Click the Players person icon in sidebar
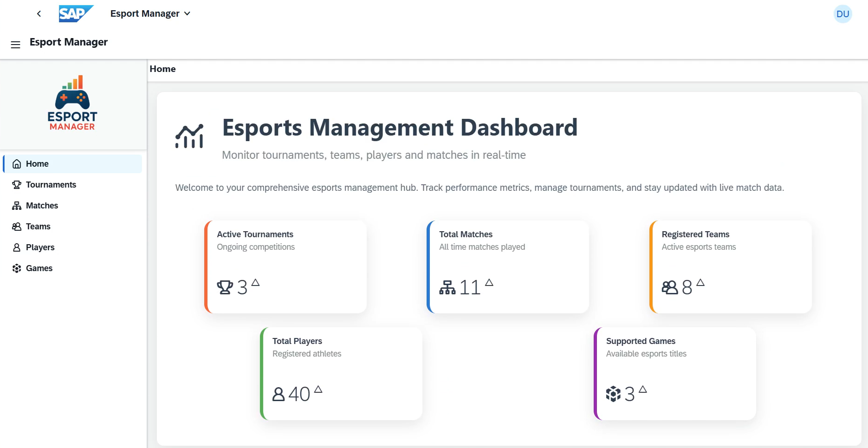This screenshot has width=868, height=448. point(16,247)
